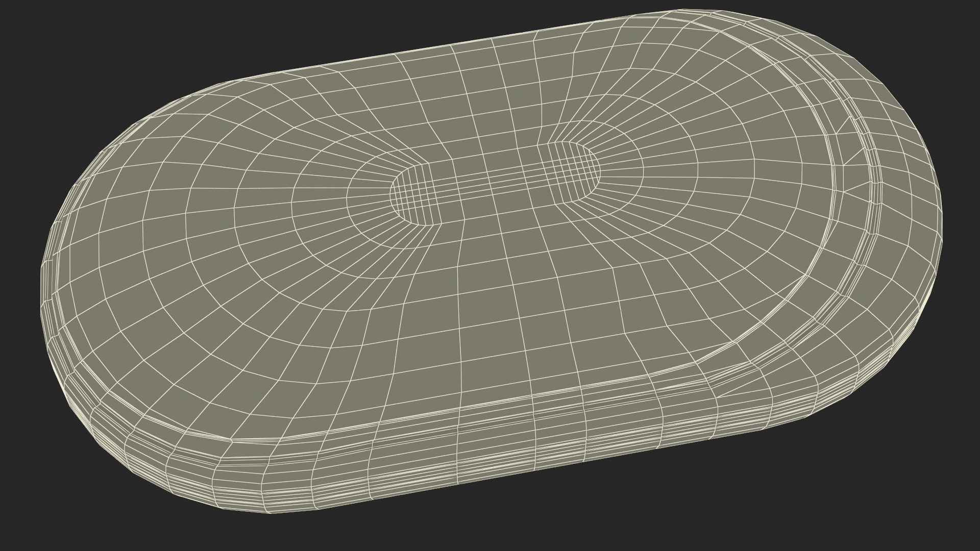Click the top back edge of the model
980x551 pixels.
459,45
